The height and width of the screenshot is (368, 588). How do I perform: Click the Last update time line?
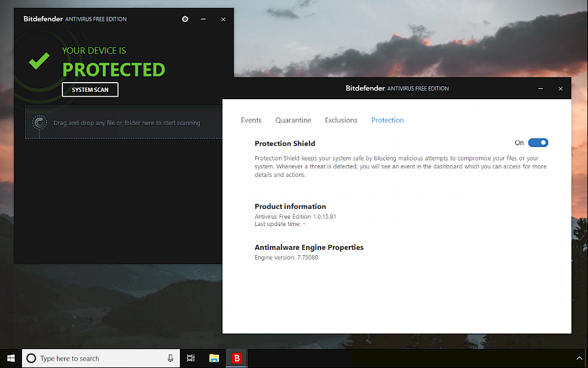coord(280,224)
